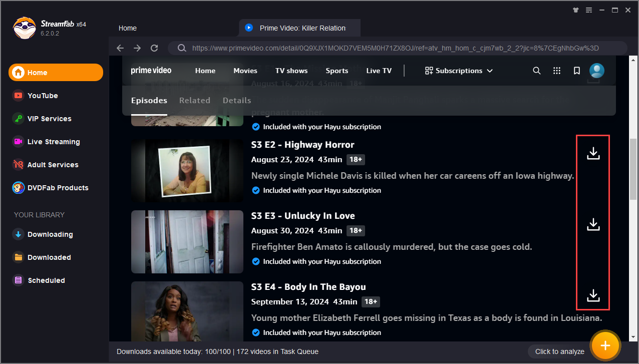Screen dimensions: 639x364
Task: Open YouTube in the sidebar
Action: (43, 96)
